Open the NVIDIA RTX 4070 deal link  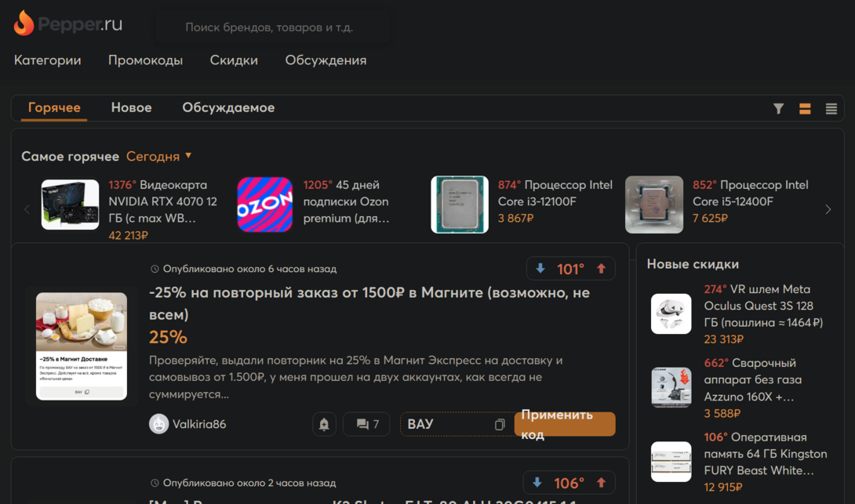click(x=162, y=201)
